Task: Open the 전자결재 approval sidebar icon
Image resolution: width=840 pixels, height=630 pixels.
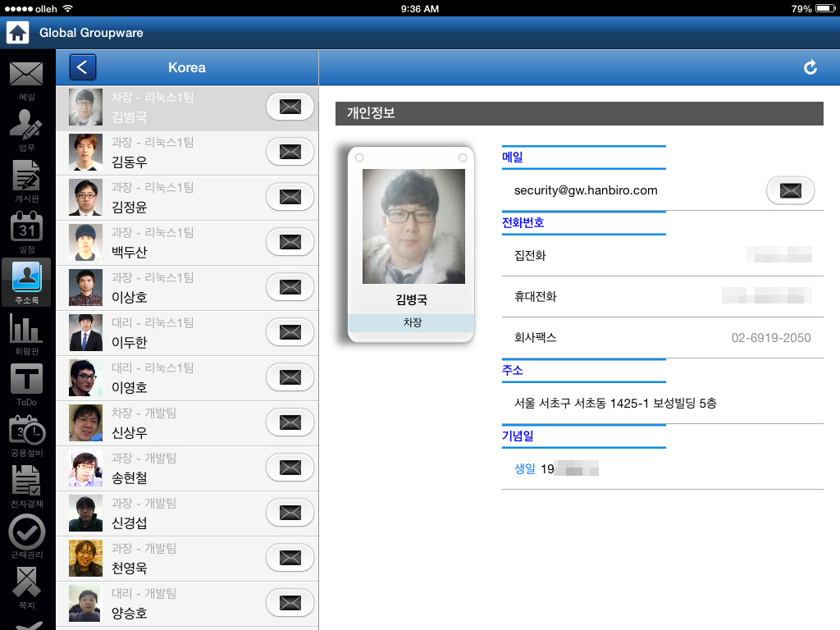Action: (x=26, y=486)
